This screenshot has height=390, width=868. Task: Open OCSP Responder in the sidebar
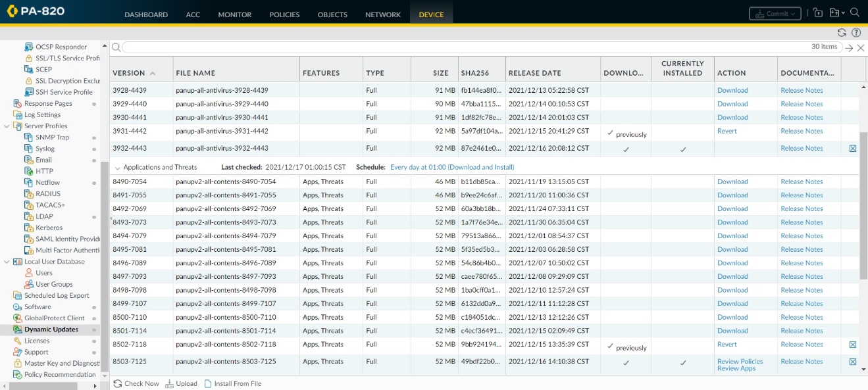(x=61, y=47)
